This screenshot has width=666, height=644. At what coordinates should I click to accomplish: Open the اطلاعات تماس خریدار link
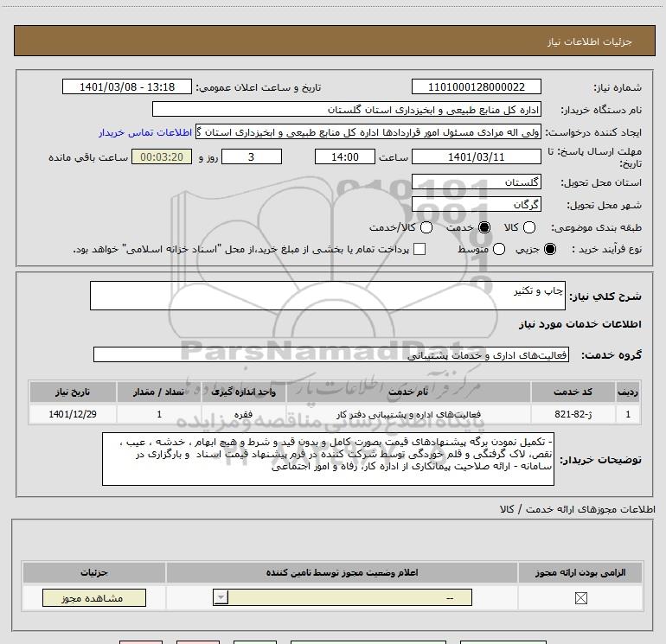pos(145,132)
